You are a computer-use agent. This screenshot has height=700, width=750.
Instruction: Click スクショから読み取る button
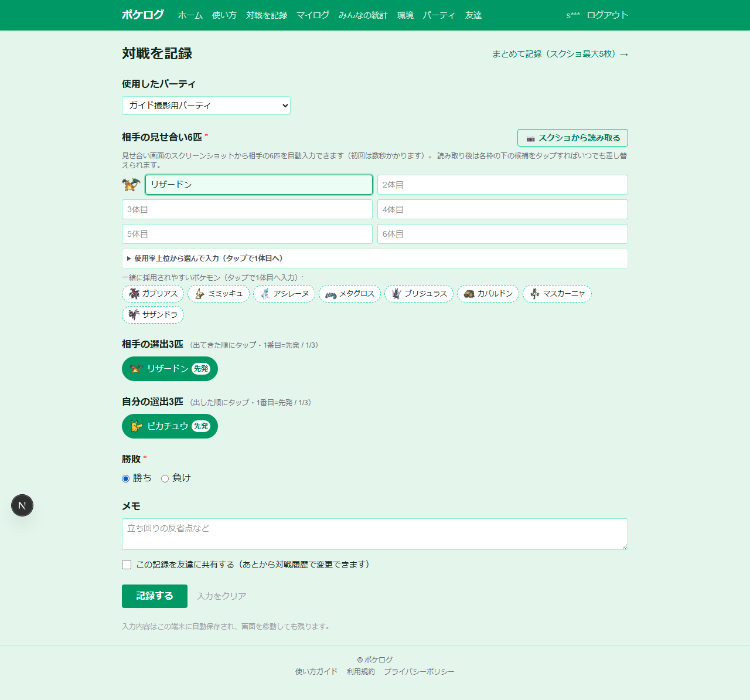point(572,138)
